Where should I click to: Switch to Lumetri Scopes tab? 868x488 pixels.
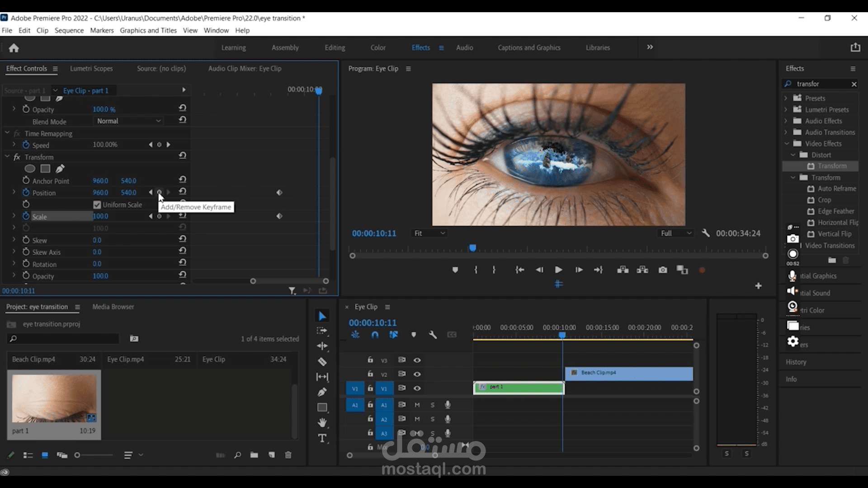point(91,69)
